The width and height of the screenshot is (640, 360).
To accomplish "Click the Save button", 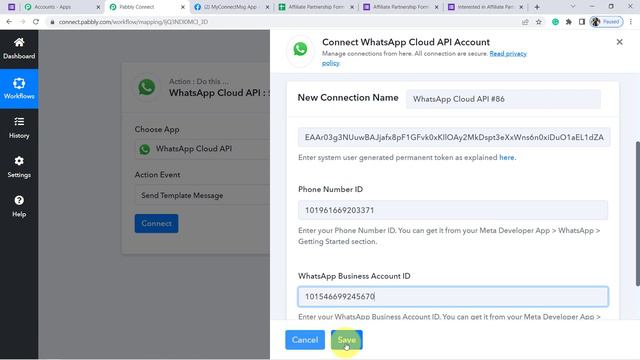I will click(x=347, y=340).
